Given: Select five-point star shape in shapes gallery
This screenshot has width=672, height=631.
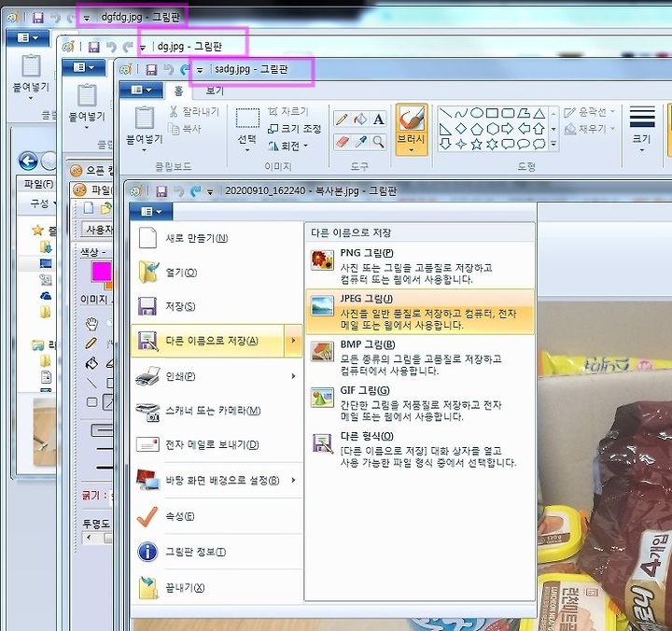Looking at the screenshot, I should [477, 144].
